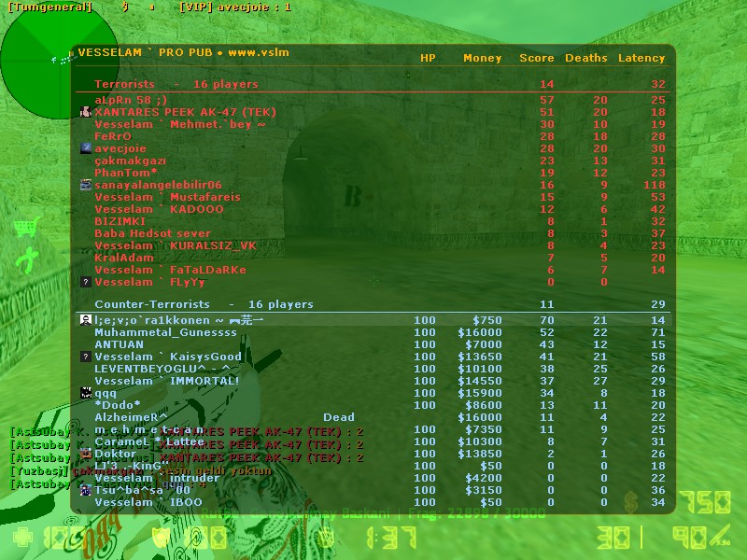Click Doktor's avatar icon

(x=86, y=454)
